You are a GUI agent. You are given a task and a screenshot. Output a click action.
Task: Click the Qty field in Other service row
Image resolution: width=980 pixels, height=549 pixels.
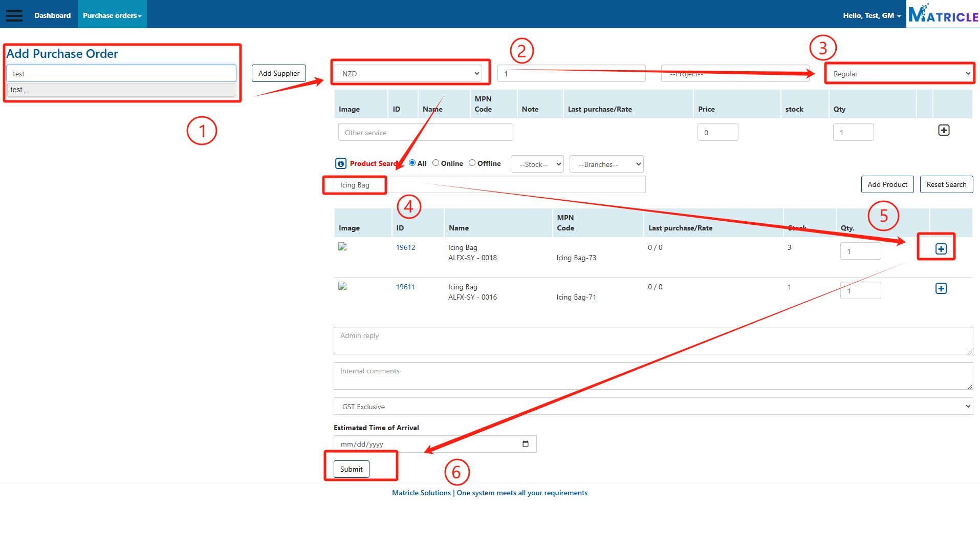tap(853, 133)
